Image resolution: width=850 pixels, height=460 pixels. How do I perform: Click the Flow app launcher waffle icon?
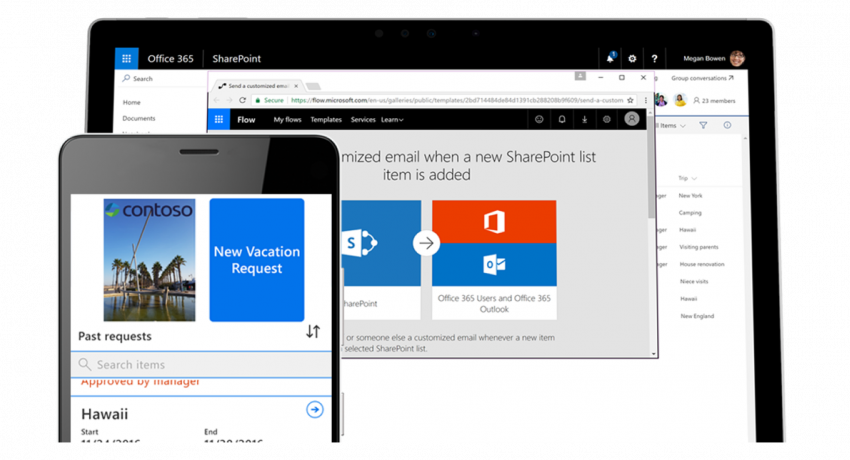tap(219, 119)
